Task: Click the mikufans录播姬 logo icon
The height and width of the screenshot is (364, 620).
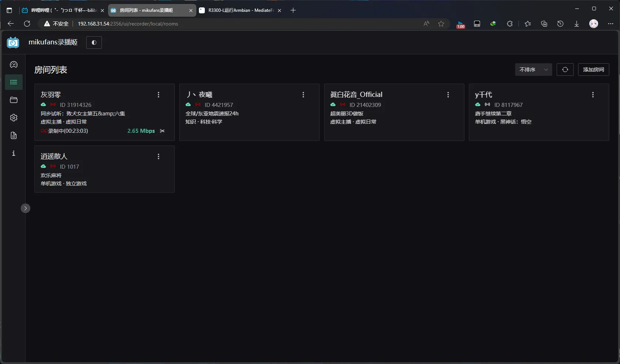Action: click(13, 43)
